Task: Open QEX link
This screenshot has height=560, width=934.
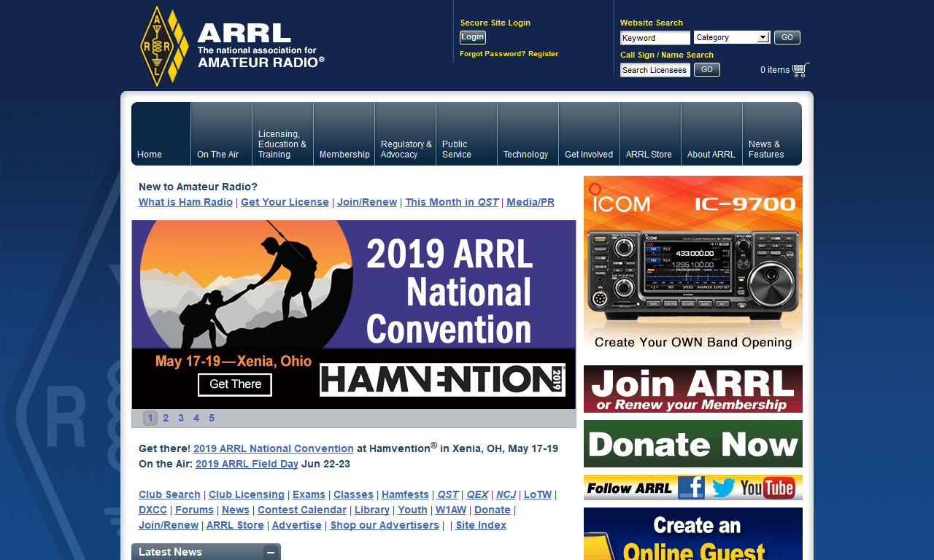Action: (x=477, y=494)
